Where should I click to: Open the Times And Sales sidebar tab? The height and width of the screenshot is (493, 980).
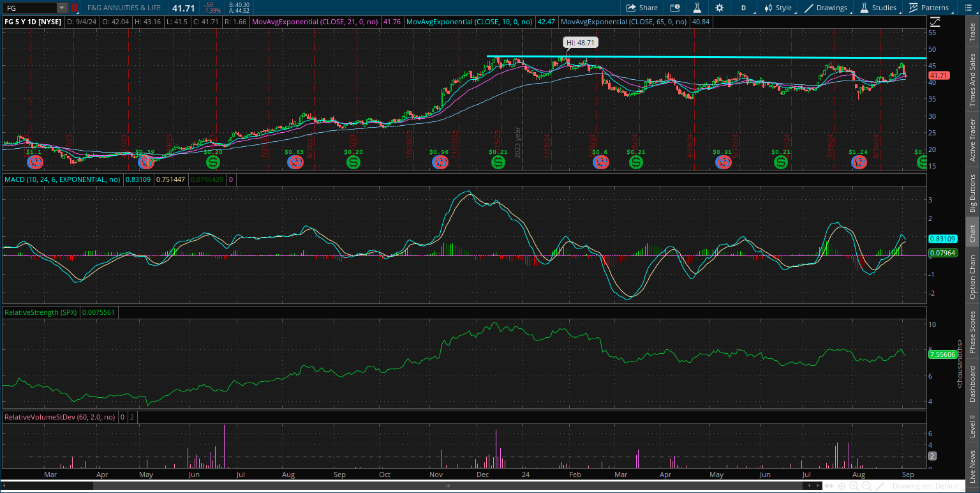pyautogui.click(x=972, y=80)
